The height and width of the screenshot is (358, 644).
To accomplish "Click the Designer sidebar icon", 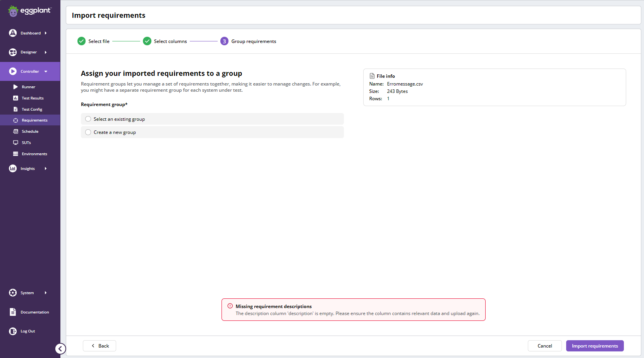I will pos(13,52).
